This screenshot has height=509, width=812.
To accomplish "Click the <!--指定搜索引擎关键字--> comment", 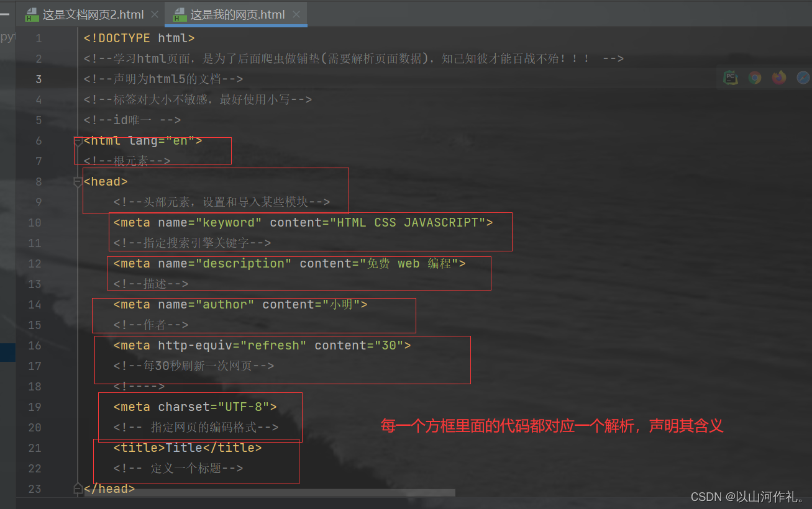I will pyautogui.click(x=193, y=243).
